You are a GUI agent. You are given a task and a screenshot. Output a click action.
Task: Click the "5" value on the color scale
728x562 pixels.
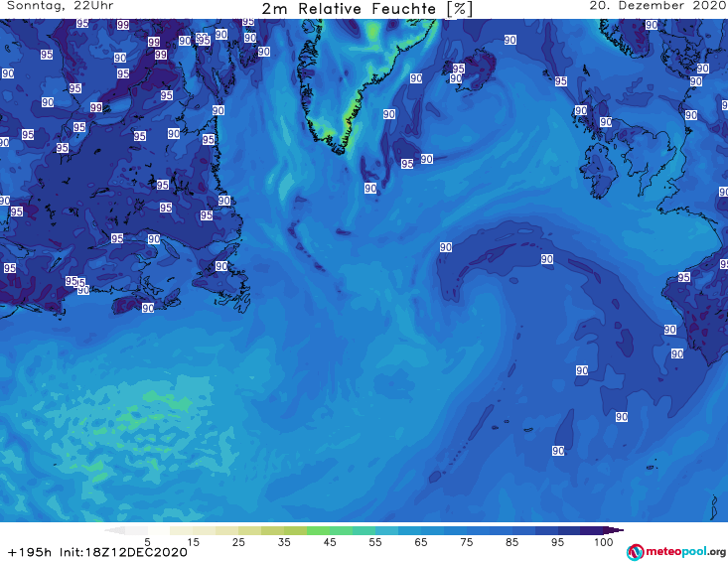pos(147,542)
